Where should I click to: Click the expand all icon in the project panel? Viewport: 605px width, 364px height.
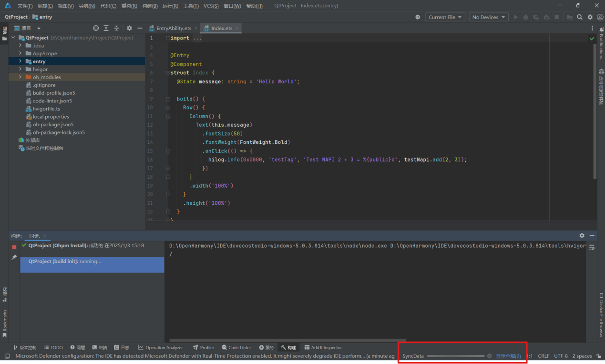click(106, 28)
